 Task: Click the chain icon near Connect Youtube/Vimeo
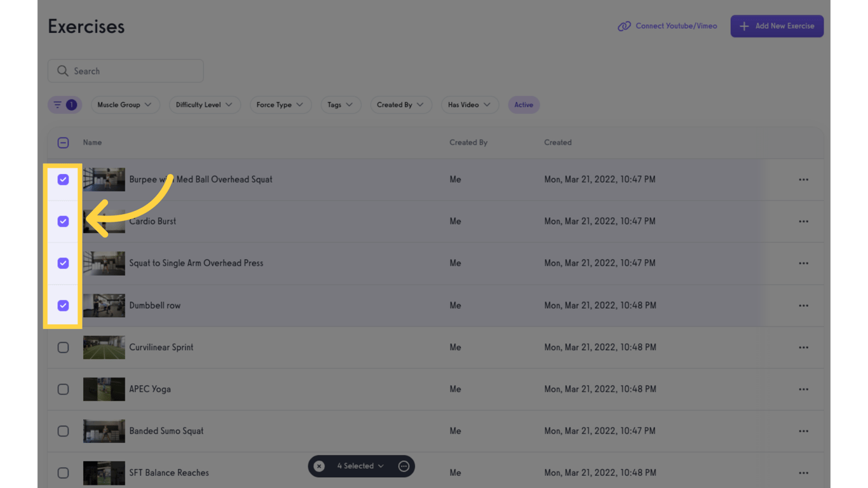click(x=625, y=26)
